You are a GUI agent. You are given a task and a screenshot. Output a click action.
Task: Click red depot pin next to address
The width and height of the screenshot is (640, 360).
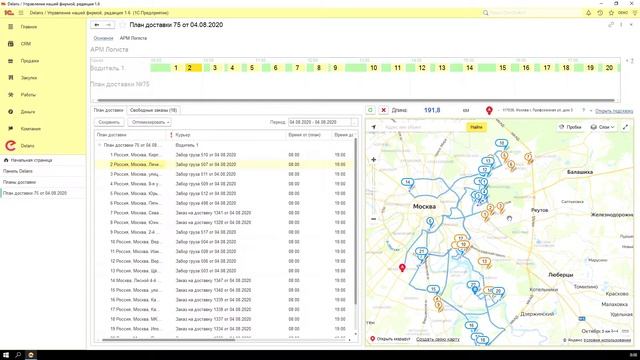click(489, 110)
